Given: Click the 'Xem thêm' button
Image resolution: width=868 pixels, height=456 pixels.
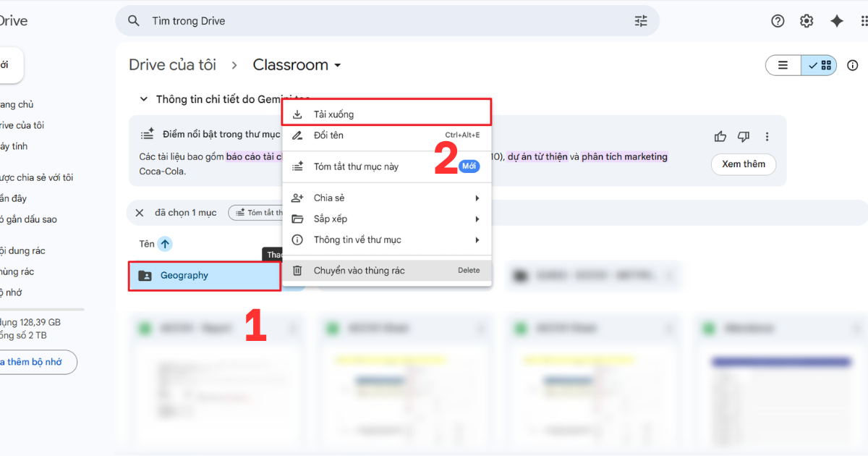Looking at the screenshot, I should pos(744,164).
